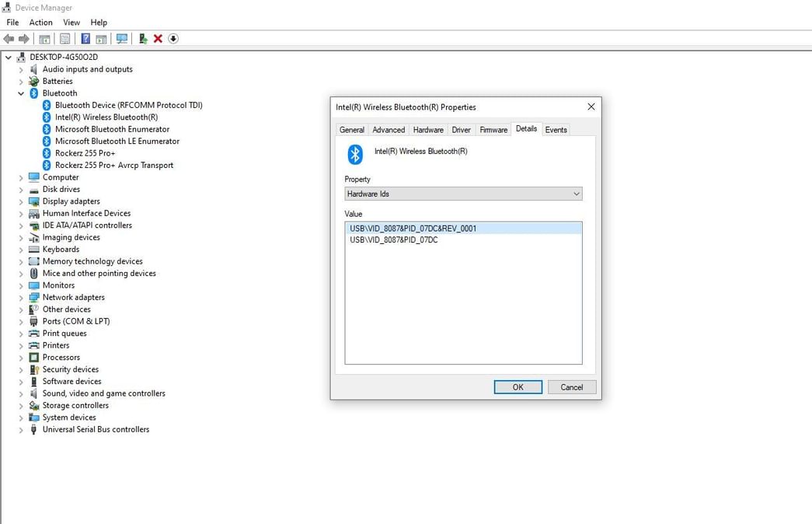Click the OK button

point(518,386)
